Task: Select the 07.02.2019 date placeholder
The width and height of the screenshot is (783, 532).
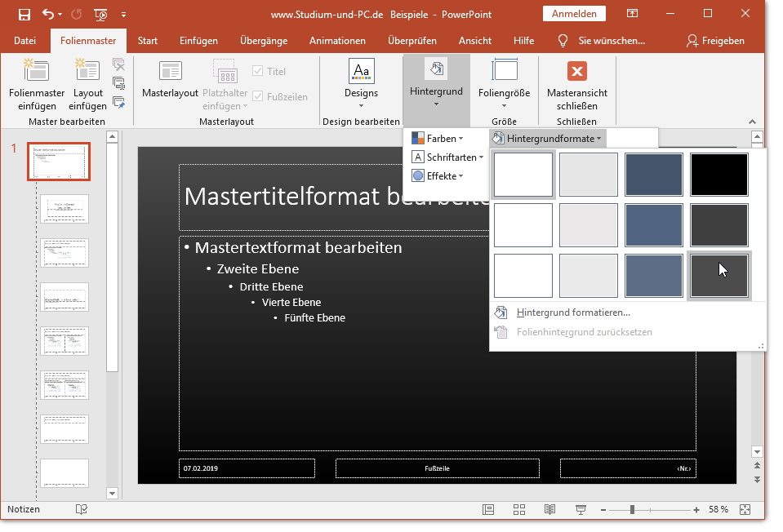Action: [x=247, y=468]
